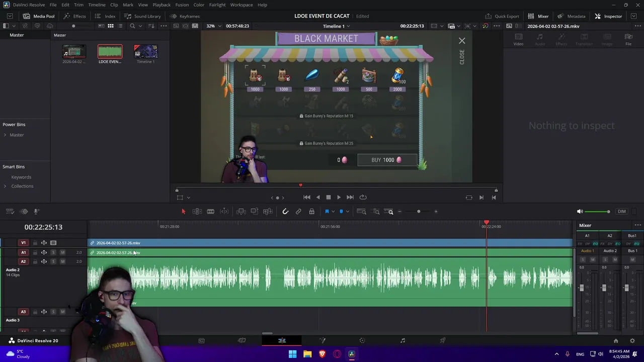Click the Audio 1 channel fader in the Mixer

(582, 288)
